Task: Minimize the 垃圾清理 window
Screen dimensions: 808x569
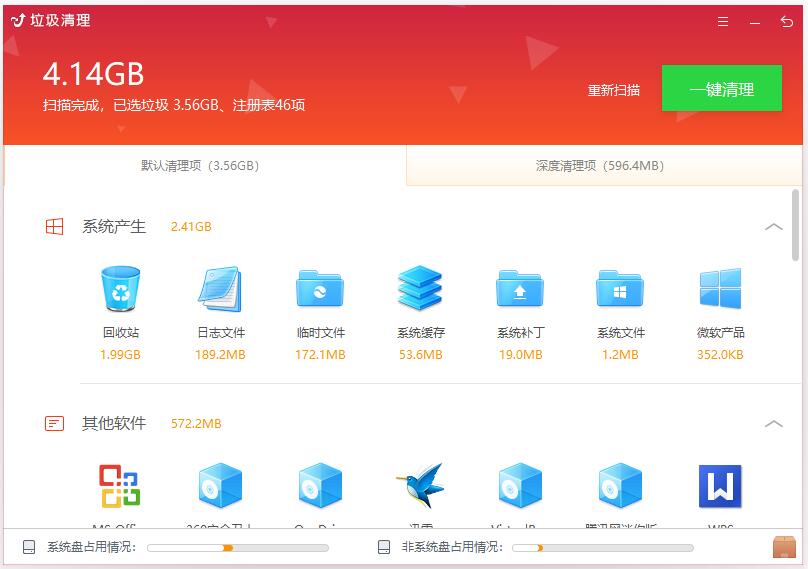Action: (755, 23)
